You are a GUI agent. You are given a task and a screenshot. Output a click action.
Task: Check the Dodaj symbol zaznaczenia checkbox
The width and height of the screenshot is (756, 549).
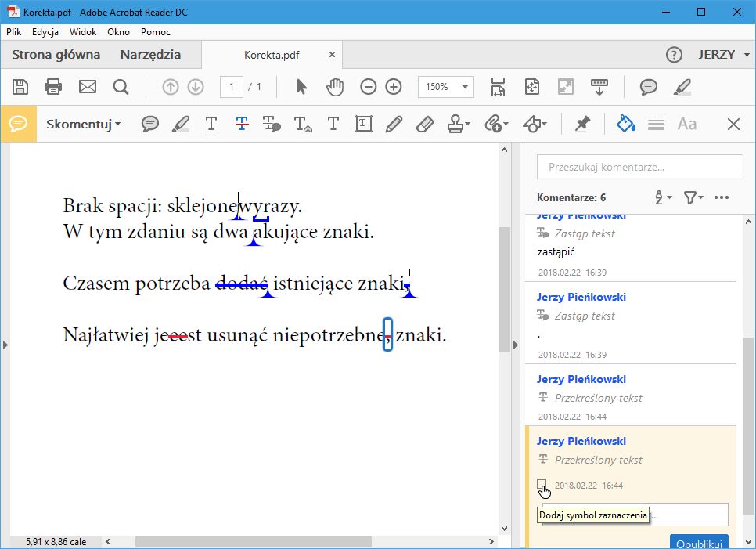coord(543,484)
